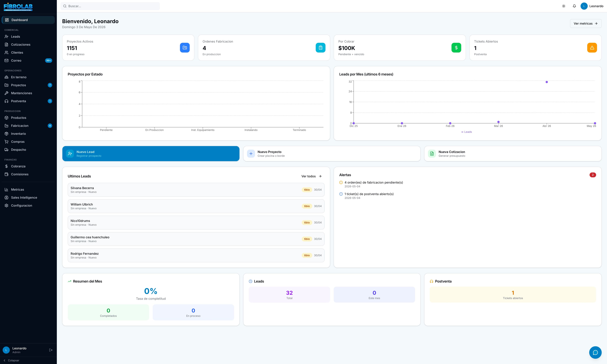Open the Leonardo user menu in header
The height and width of the screenshot is (364, 607).
592,6
